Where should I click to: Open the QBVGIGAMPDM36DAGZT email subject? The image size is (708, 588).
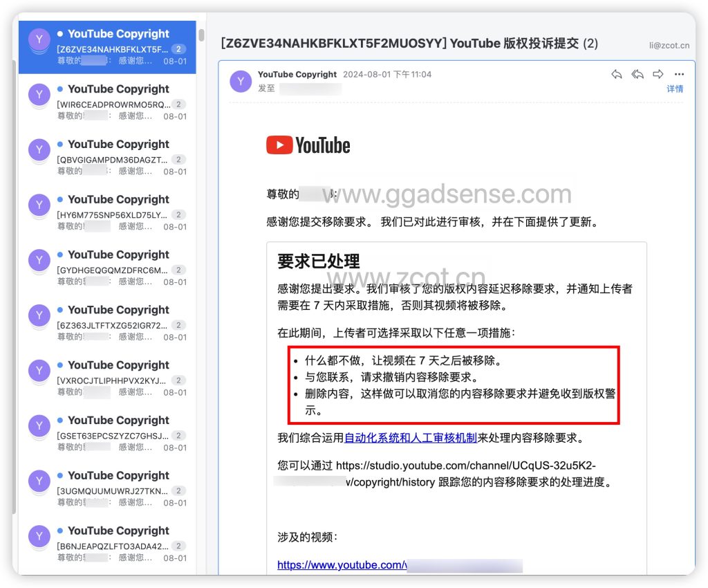pos(112,159)
